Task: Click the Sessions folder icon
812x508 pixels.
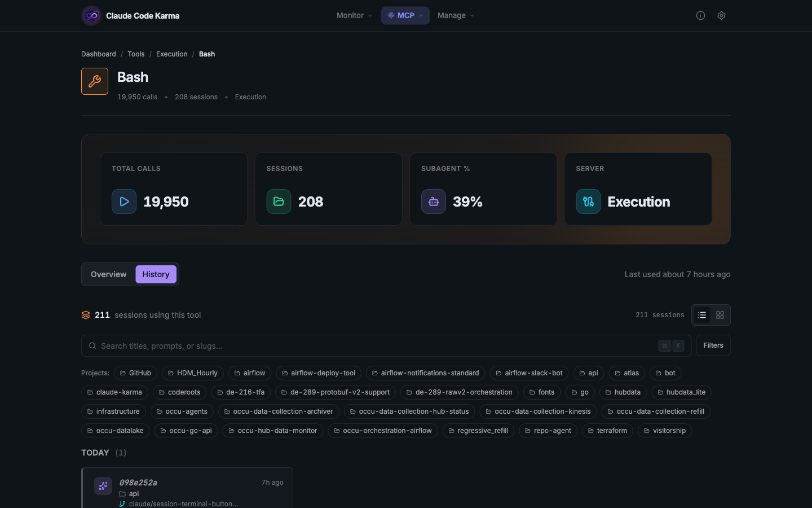Action: tap(279, 202)
